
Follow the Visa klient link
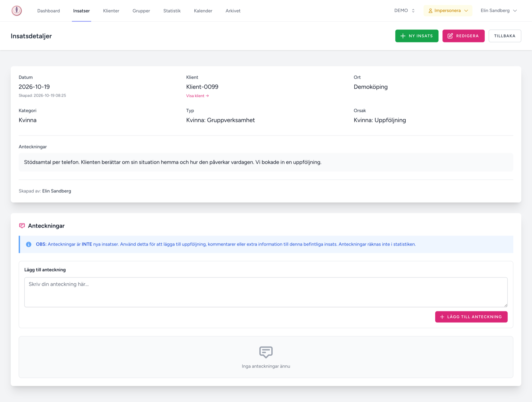tap(197, 96)
